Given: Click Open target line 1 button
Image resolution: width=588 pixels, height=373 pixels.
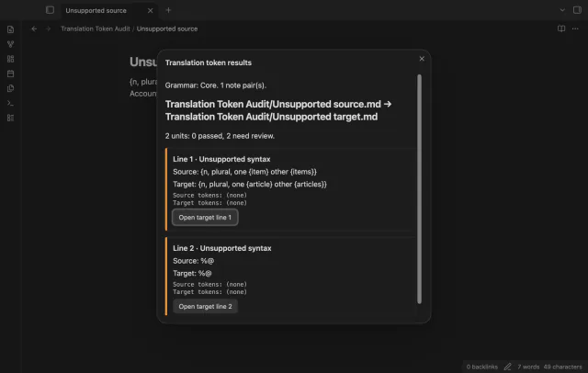Looking at the screenshot, I should click(x=205, y=218).
